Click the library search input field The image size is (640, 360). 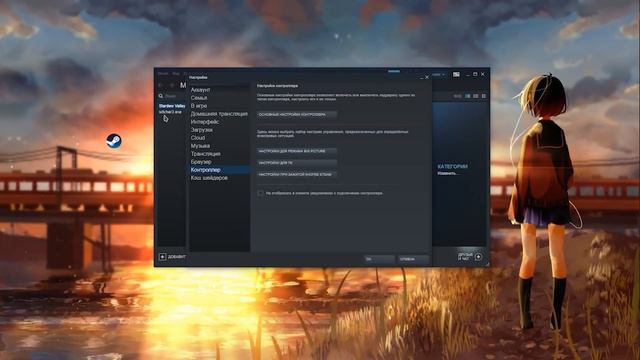(x=175, y=96)
